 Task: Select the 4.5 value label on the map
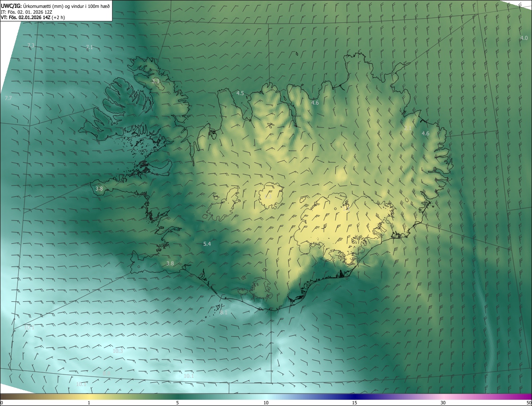[x=240, y=93]
